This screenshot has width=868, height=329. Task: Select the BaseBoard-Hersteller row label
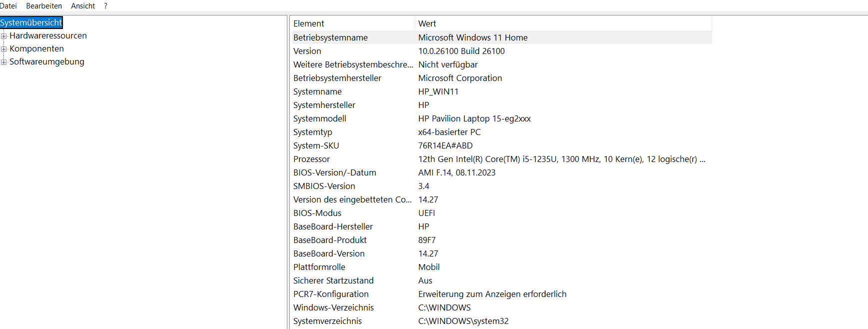(333, 226)
